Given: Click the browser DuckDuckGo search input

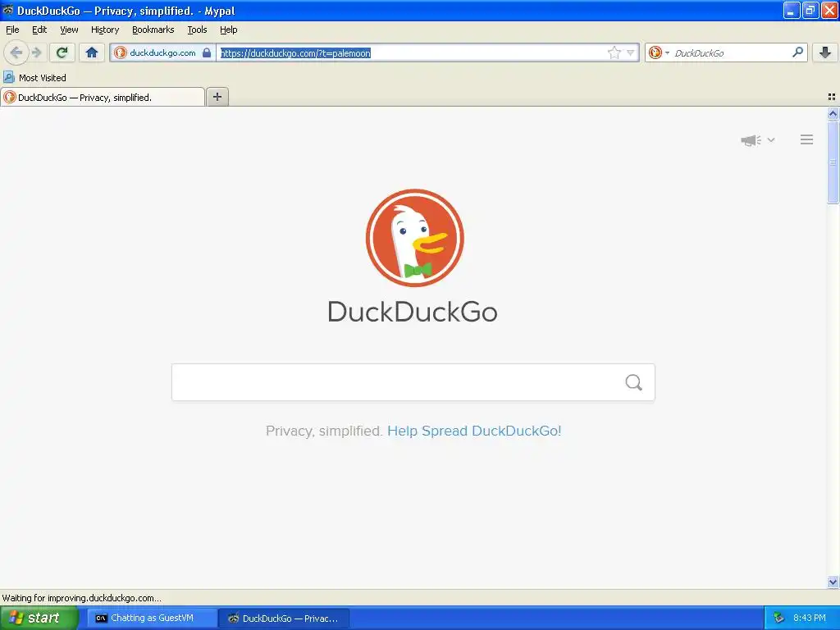Looking at the screenshot, I should (x=731, y=53).
